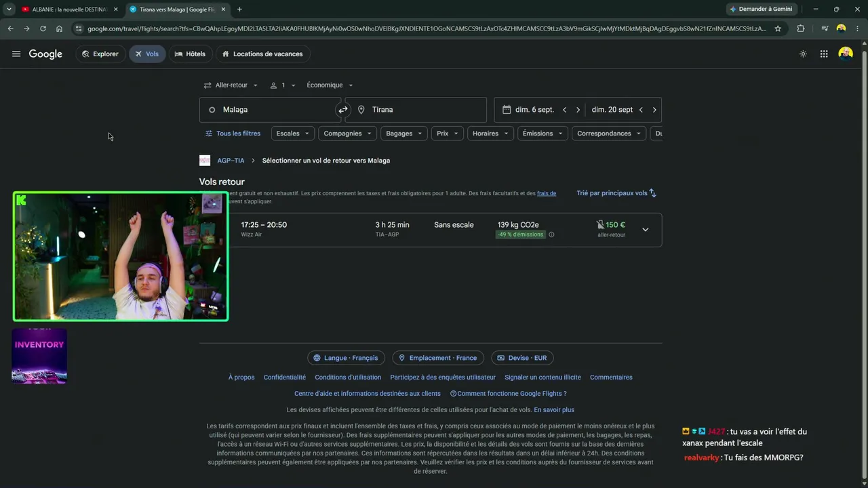The height and width of the screenshot is (488, 868).
Task: Open Tous les filtres panel
Action: (233, 134)
